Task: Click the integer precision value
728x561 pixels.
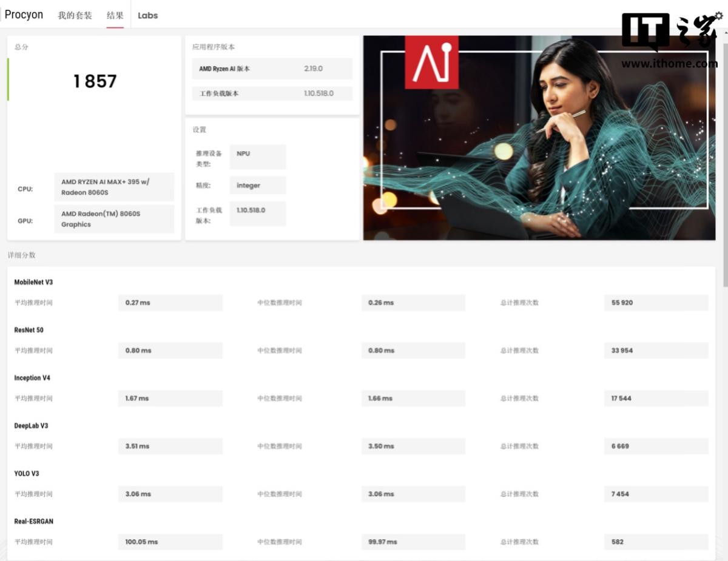Action: click(257, 186)
